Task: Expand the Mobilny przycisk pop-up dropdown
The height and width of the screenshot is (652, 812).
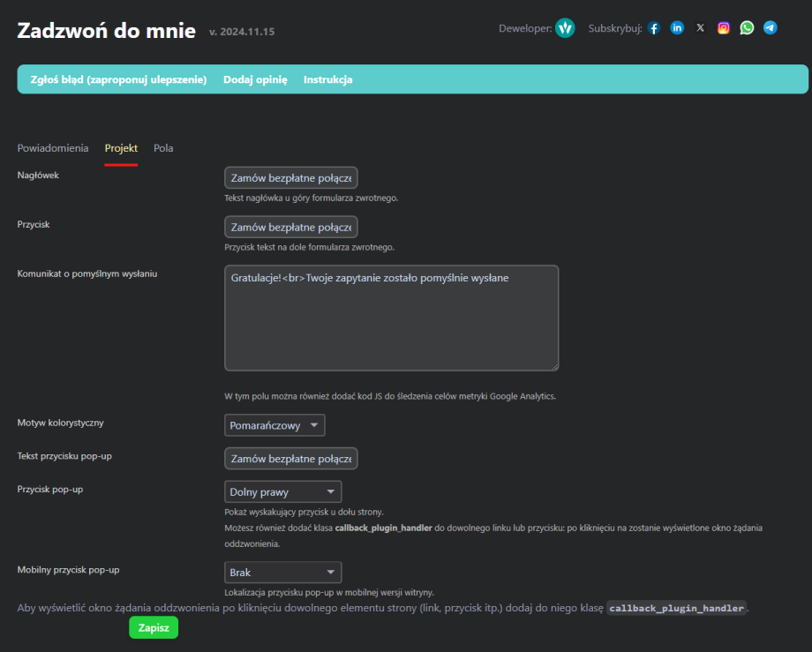Action: pos(282,573)
